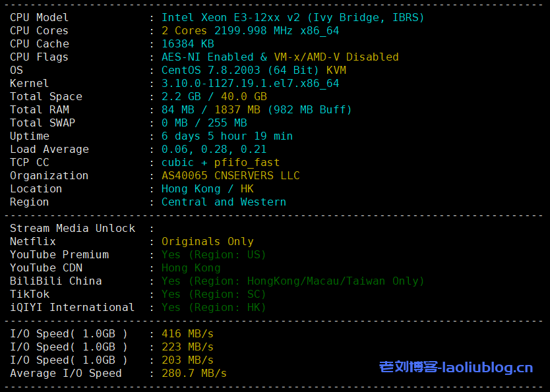Click the Total Space value 2.2 GB / 40.0 GB

(x=214, y=96)
